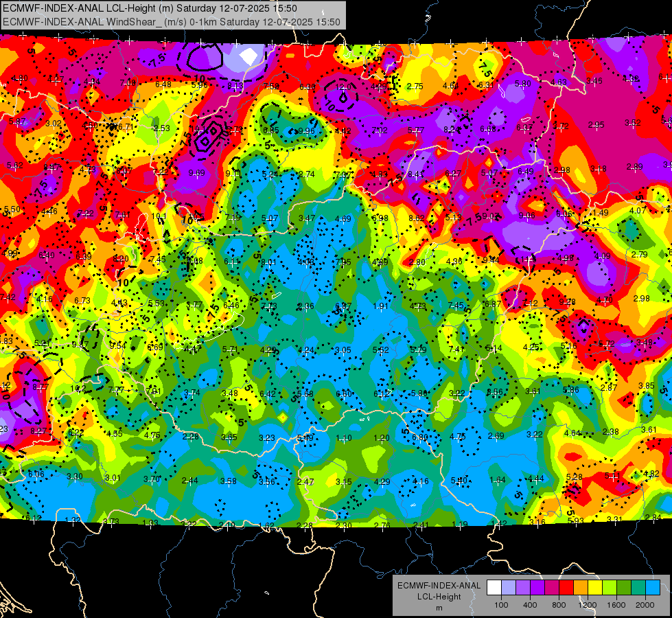Click the LCL-Height title line at top

(x=150, y=8)
